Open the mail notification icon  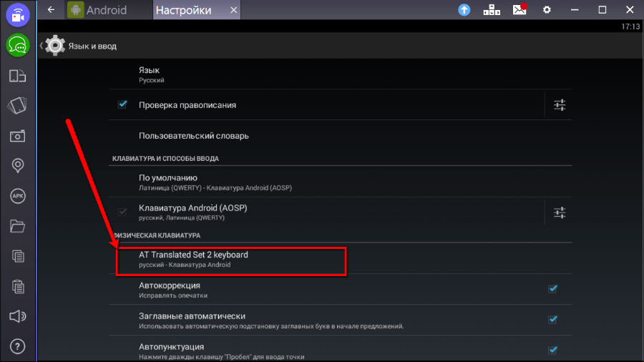[520, 9]
